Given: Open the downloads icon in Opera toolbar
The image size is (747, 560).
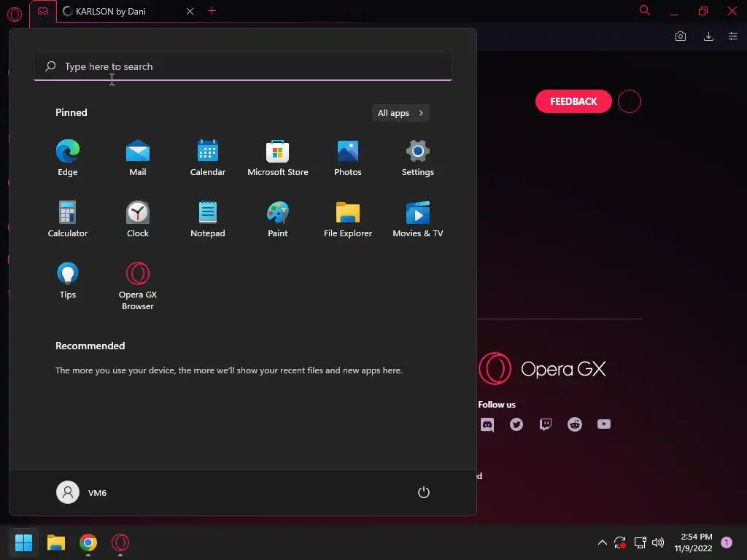Looking at the screenshot, I should (708, 36).
